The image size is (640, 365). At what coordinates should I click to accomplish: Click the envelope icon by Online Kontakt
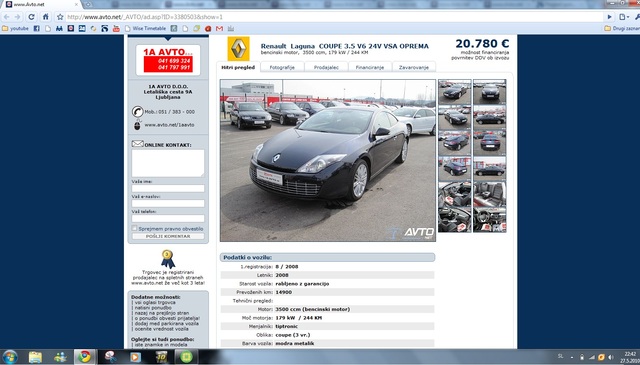(x=138, y=144)
